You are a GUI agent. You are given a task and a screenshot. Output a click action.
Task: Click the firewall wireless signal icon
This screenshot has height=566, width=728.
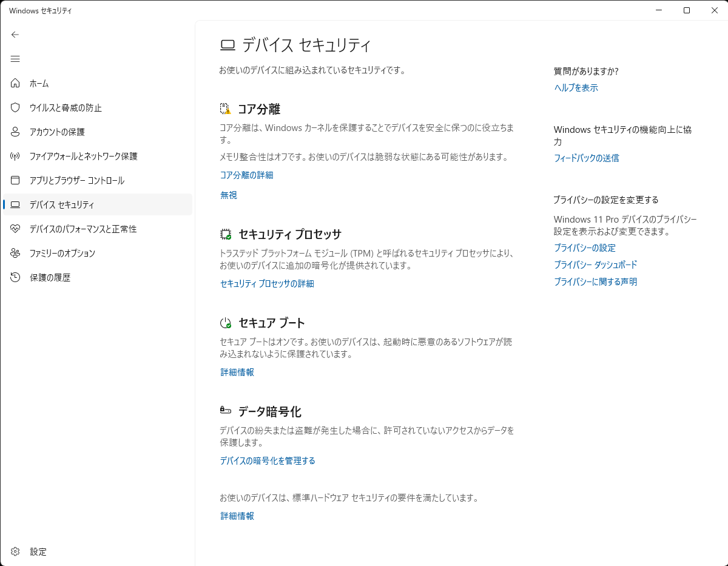click(15, 156)
